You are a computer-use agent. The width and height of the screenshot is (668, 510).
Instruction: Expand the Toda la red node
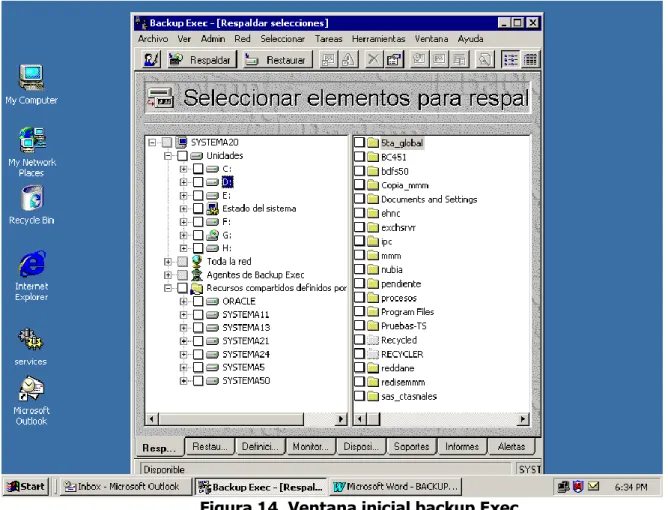click(x=168, y=262)
